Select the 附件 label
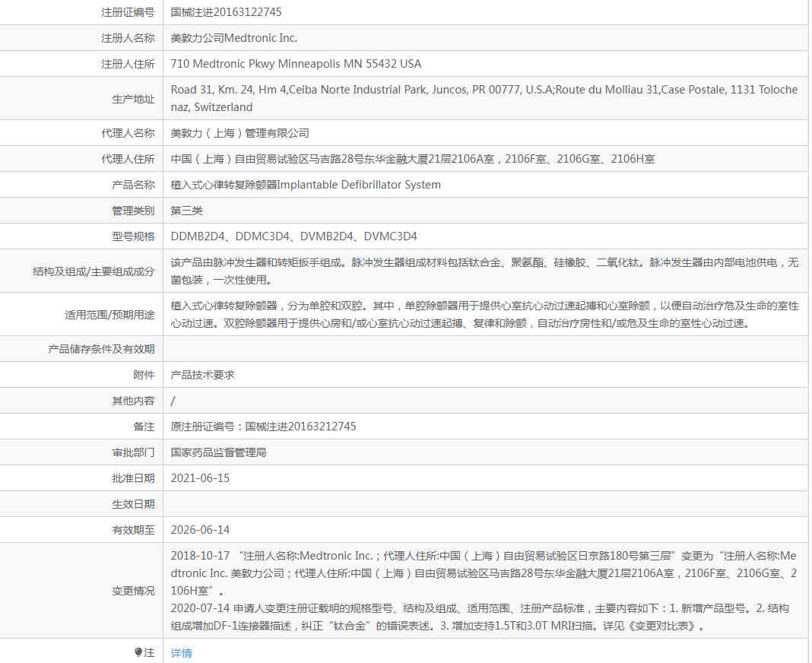The height and width of the screenshot is (663, 812). click(144, 375)
